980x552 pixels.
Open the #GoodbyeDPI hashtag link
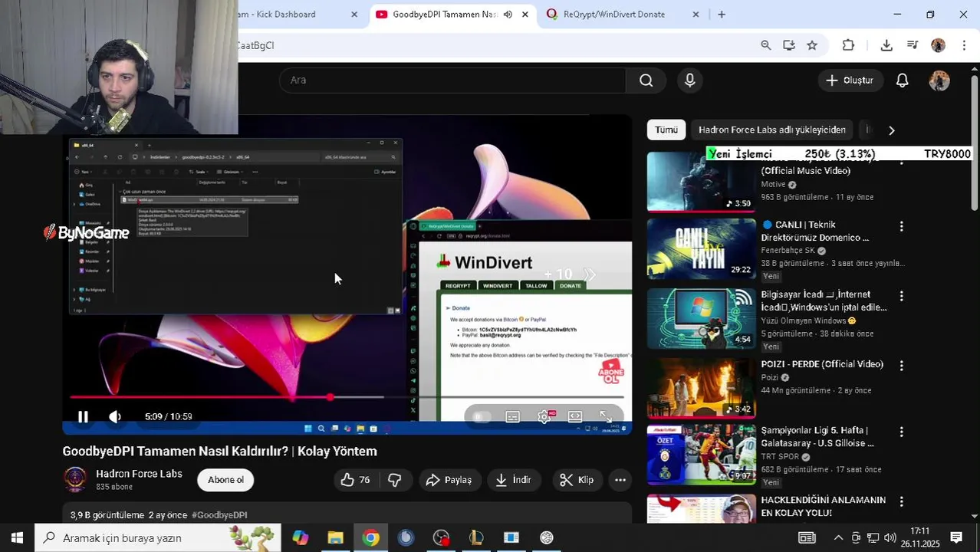point(219,515)
